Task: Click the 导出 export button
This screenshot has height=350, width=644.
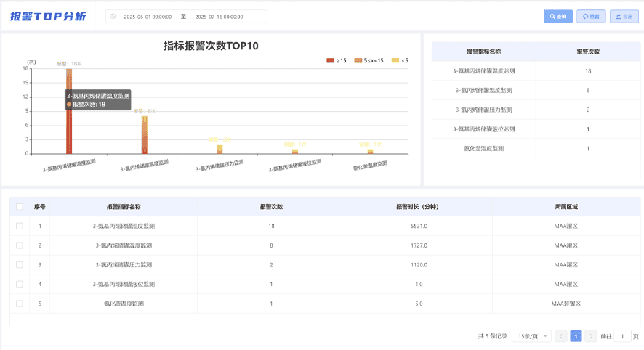Action: (624, 16)
